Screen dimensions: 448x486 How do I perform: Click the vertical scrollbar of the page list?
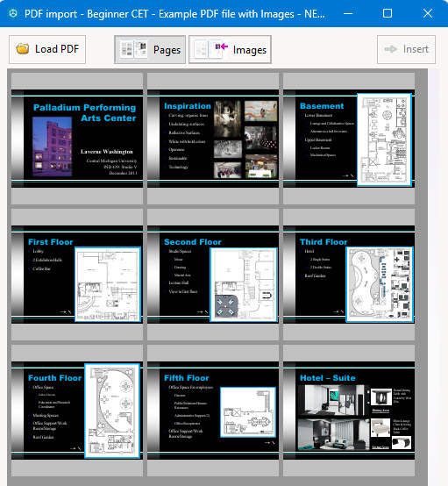pos(434,277)
